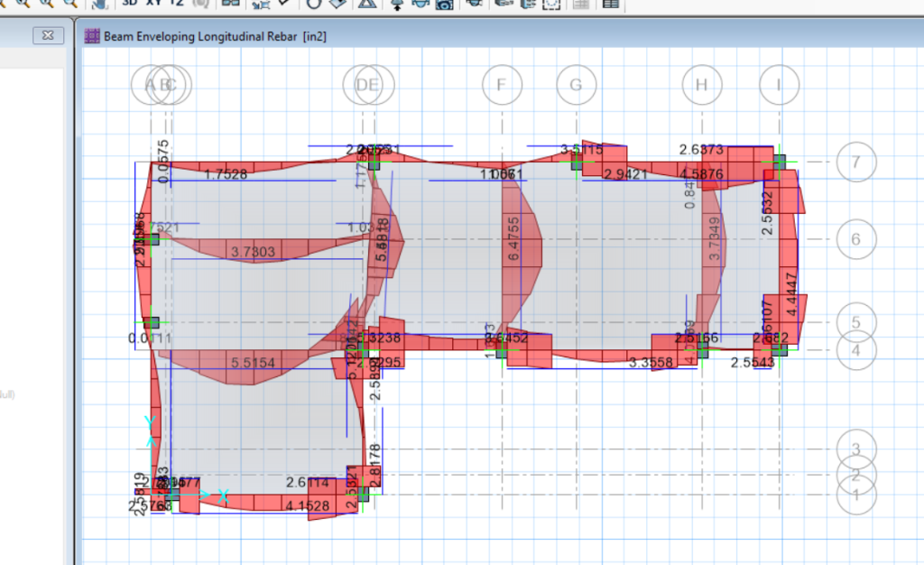The image size is (924, 565).
Task: Capture a picture using the camera icon
Action: 442,4
